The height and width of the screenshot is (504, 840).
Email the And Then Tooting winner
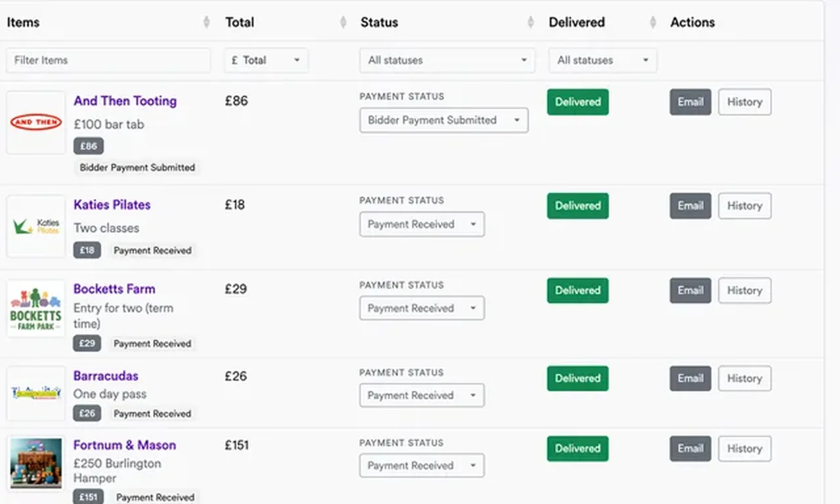pos(690,102)
